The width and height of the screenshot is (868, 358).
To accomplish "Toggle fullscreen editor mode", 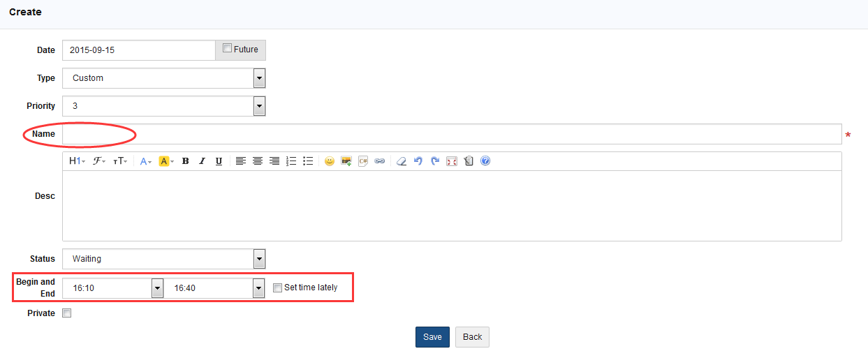I will click(x=452, y=161).
